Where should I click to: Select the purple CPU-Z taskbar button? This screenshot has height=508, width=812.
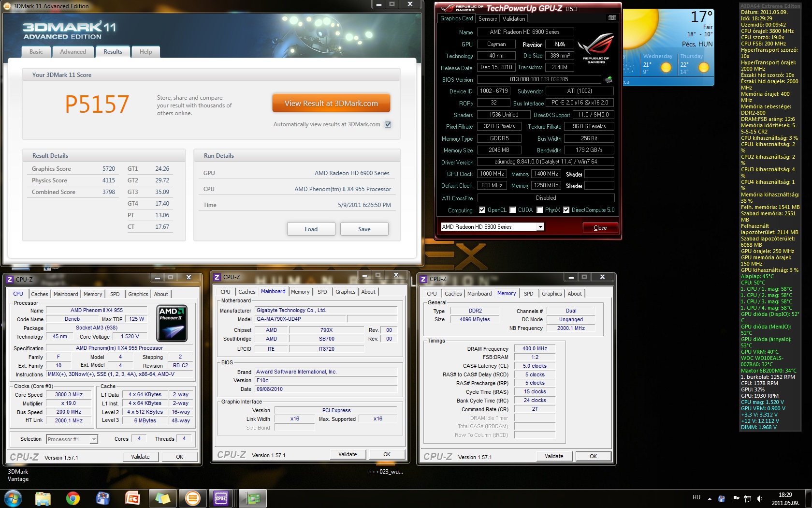(221, 498)
